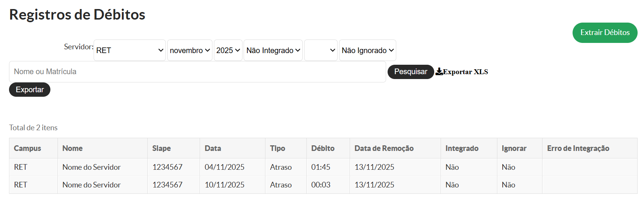Click the Erro de Integração column header
The image size is (644, 201).
[578, 148]
